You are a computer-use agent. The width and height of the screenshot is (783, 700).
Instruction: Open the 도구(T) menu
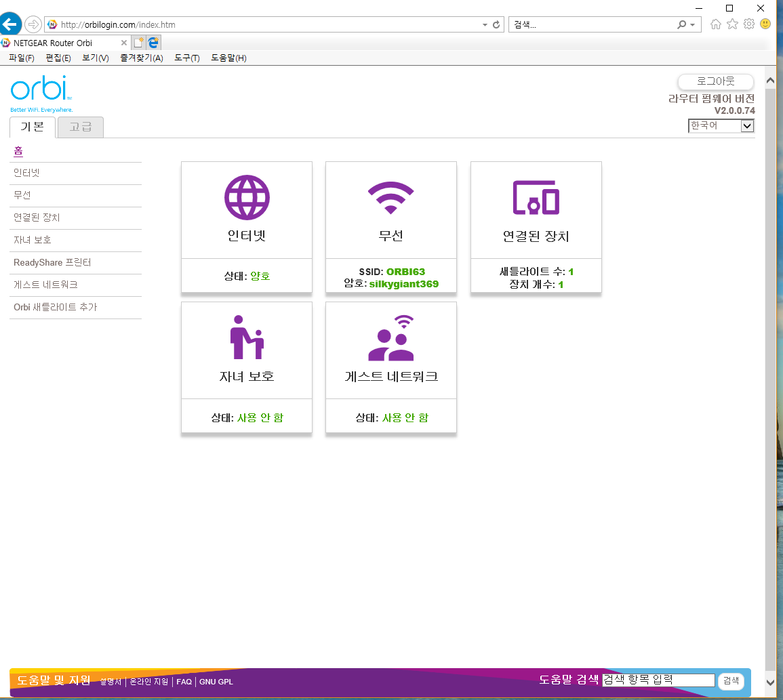186,58
